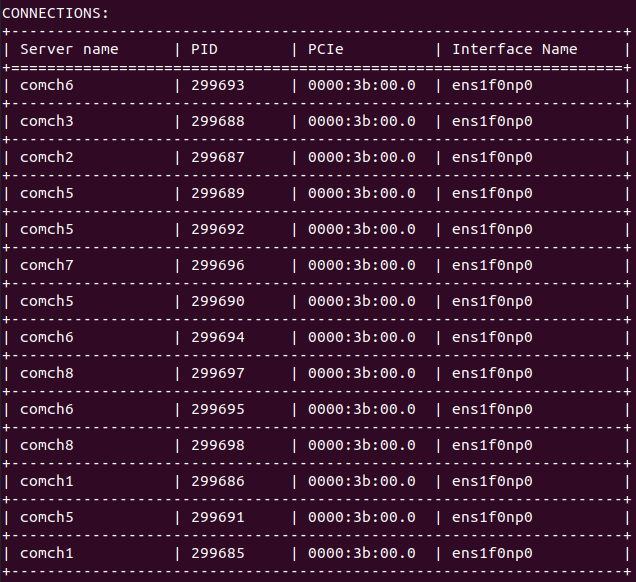Click the PCIe address for PID 299685
This screenshot has height=582, width=636.
[361, 553]
